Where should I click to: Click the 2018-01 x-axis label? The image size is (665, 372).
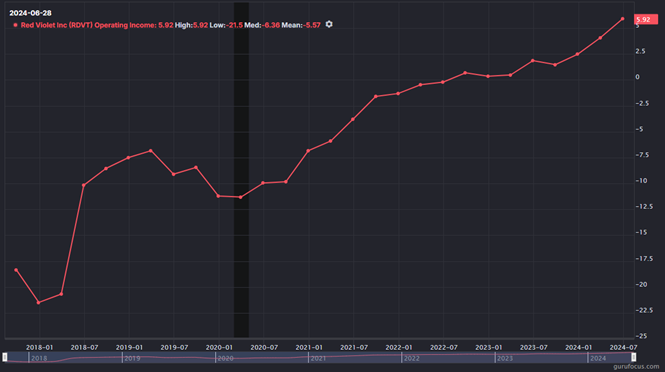tap(39, 347)
